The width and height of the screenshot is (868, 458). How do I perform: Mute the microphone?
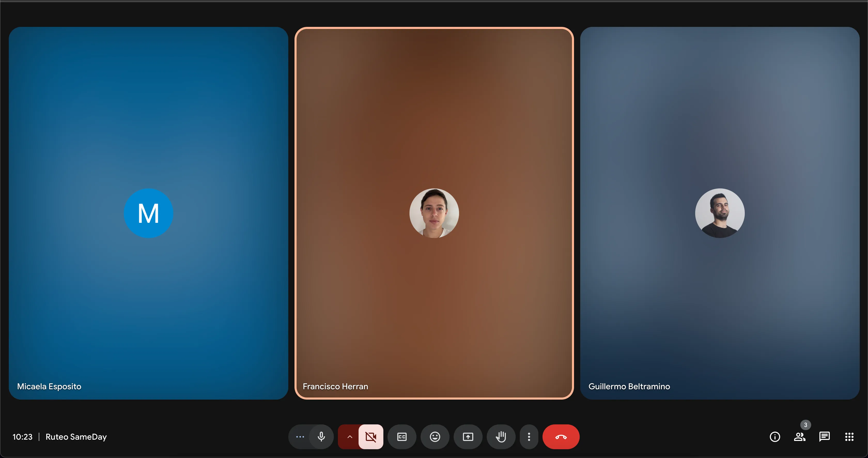[321, 437]
